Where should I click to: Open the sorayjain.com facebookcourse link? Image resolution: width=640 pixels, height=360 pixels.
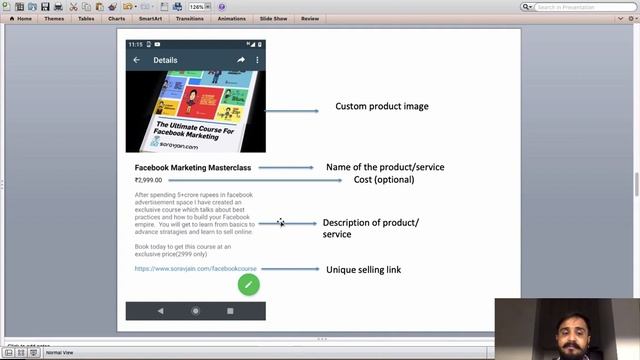pyautogui.click(x=196, y=269)
